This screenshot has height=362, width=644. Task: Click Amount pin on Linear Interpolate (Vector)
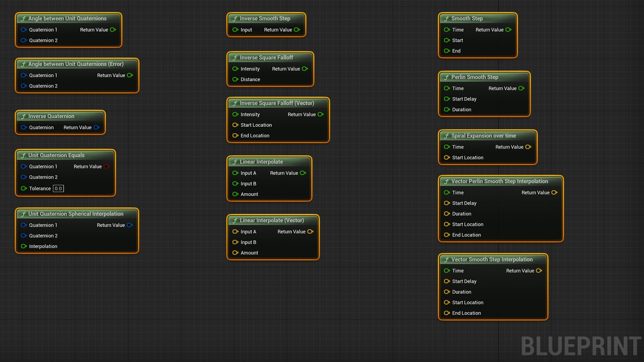pyautogui.click(x=235, y=253)
